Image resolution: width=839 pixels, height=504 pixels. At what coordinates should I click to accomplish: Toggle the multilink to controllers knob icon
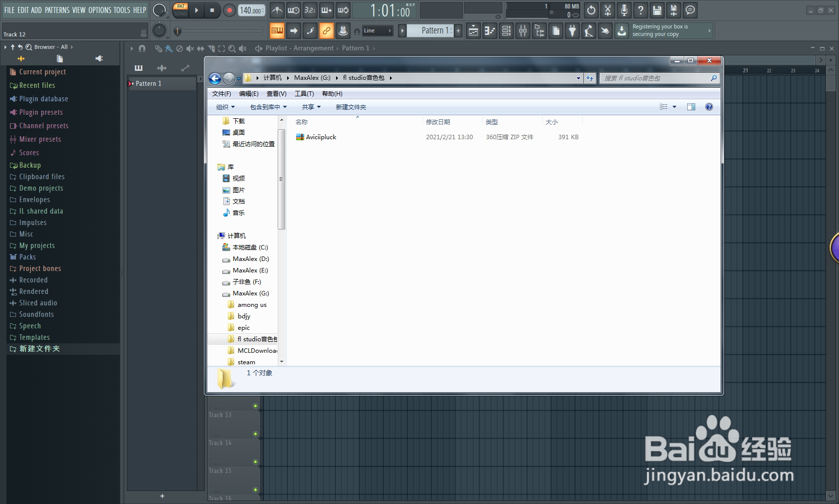(343, 31)
